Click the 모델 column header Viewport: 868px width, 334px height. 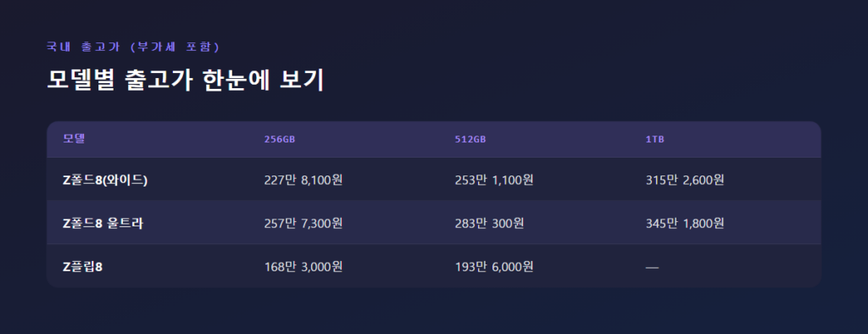(74, 139)
